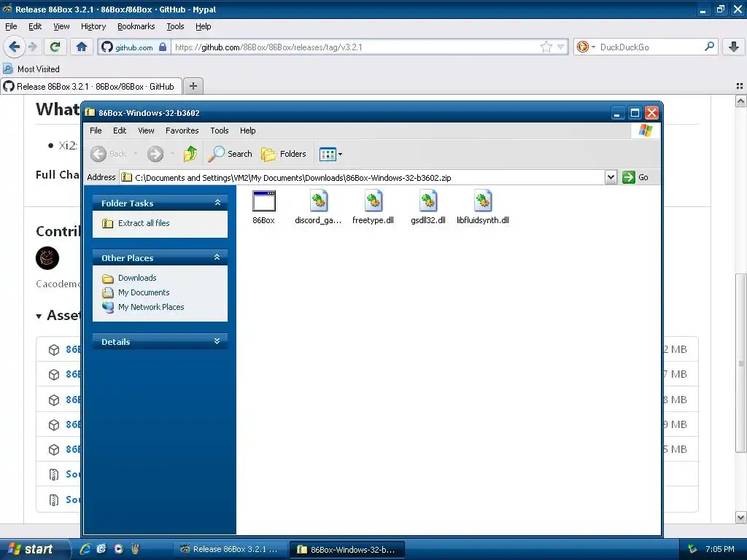This screenshot has width=747, height=560.
Task: Open the Mypal browser History menu
Action: click(x=93, y=27)
